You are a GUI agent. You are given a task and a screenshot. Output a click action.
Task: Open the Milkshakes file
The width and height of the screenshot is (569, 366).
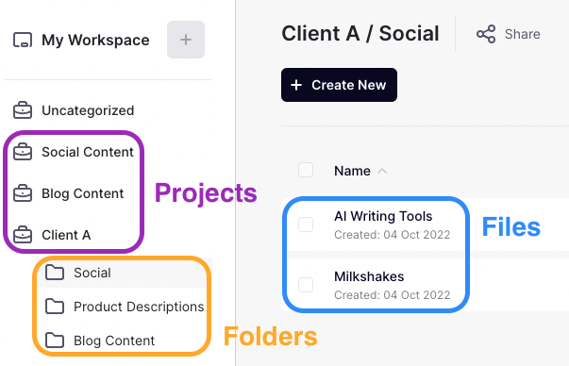[x=369, y=276]
